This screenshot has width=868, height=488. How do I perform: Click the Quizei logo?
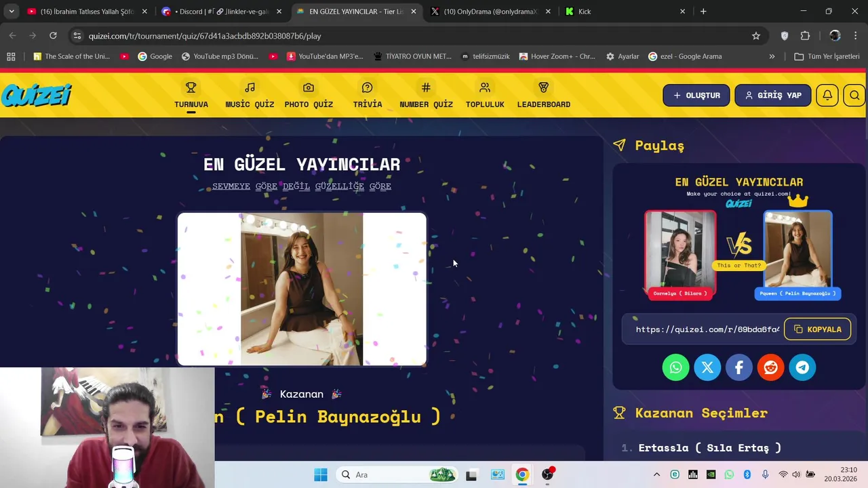click(x=36, y=95)
